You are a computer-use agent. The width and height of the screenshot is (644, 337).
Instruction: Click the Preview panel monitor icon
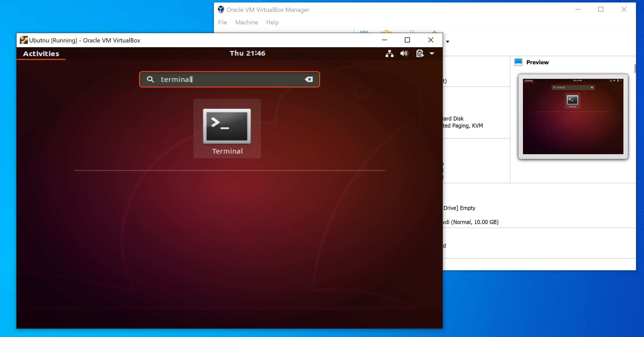coord(518,62)
